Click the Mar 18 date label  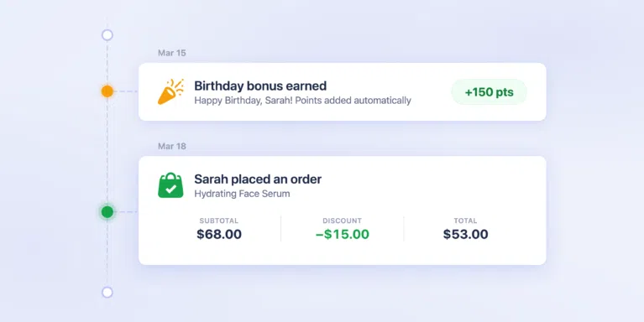point(171,146)
